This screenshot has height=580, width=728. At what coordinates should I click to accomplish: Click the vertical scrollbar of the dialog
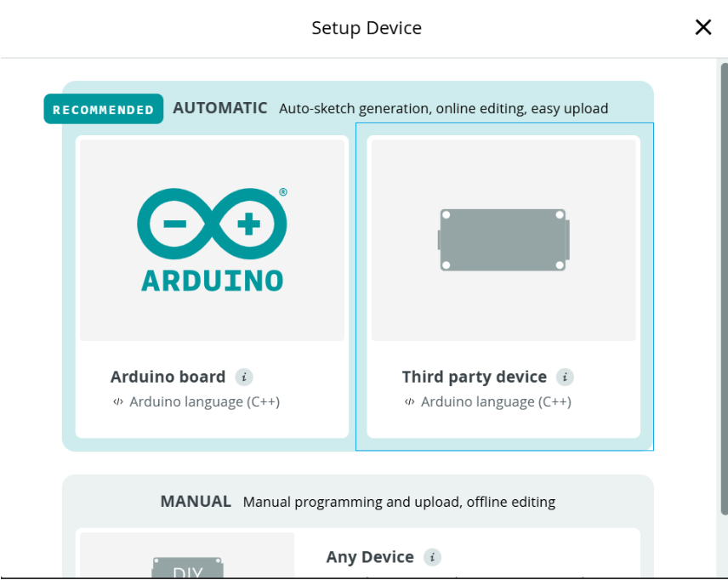point(724,289)
